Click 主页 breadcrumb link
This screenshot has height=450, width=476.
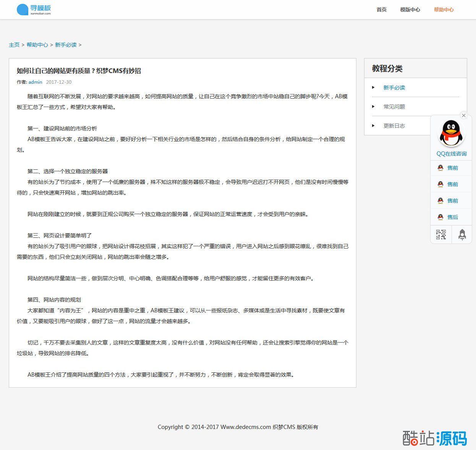(x=14, y=45)
